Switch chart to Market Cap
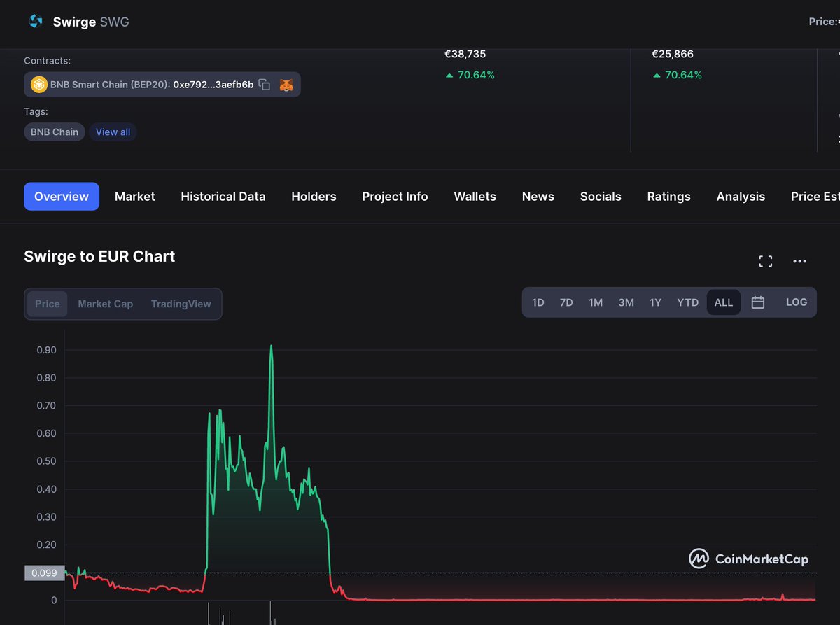Screen dimensions: 840x625 pos(106,304)
